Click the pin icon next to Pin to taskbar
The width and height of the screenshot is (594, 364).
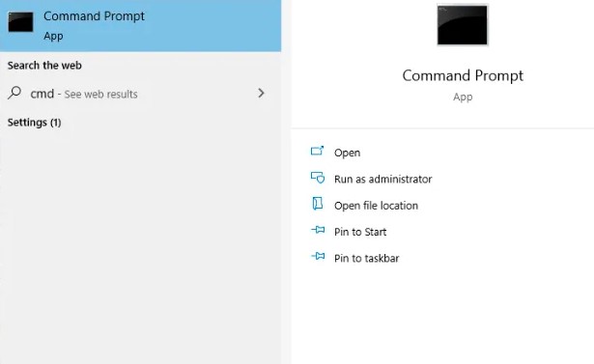click(318, 257)
